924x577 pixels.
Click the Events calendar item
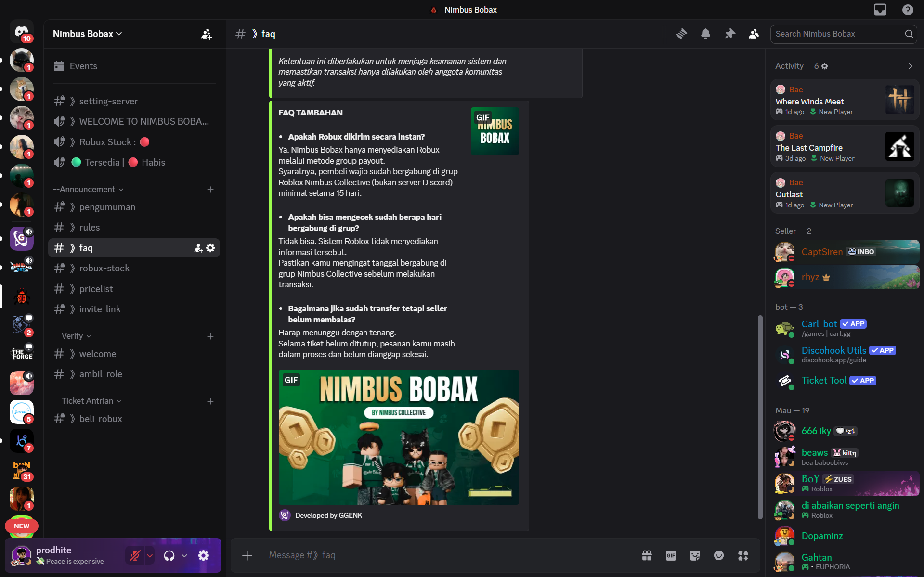click(134, 66)
